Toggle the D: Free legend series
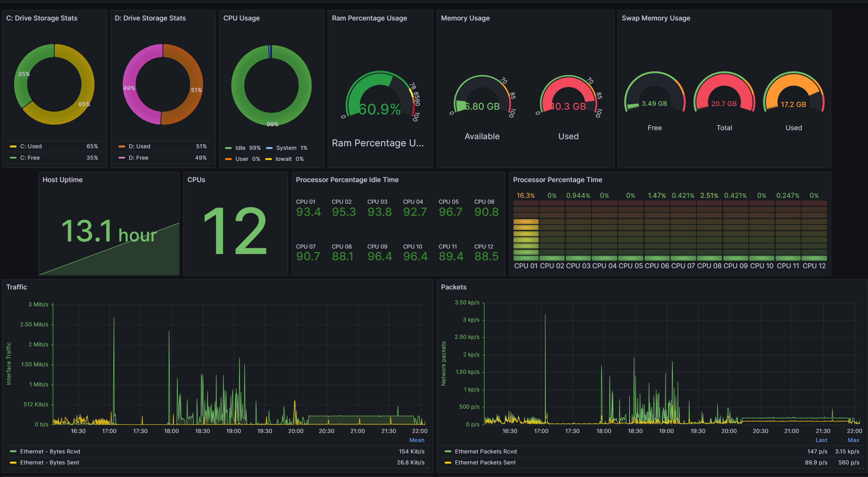The width and height of the screenshot is (868, 477). click(x=138, y=158)
